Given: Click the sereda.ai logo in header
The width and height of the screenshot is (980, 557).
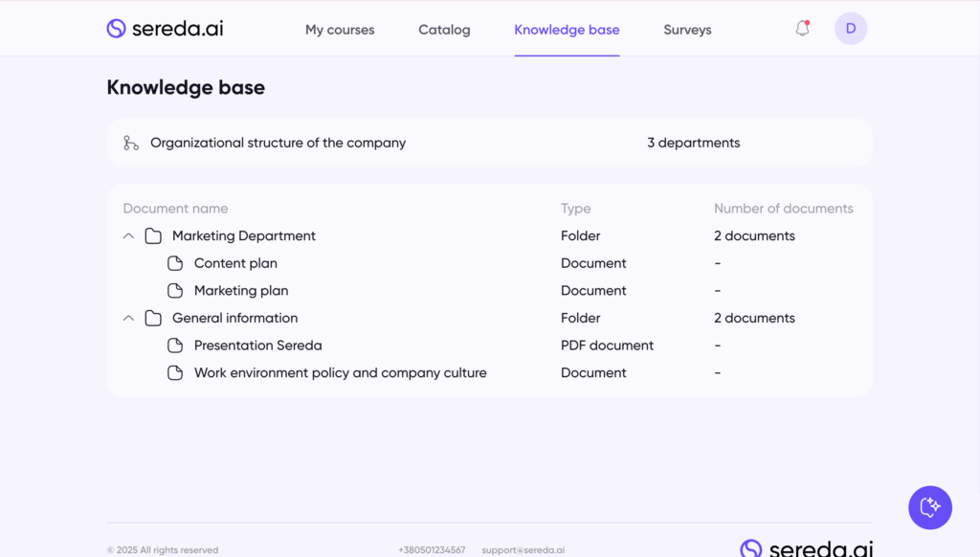Looking at the screenshot, I should (165, 29).
